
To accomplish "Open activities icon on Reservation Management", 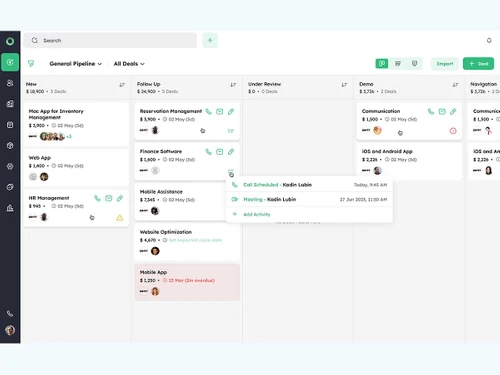I will click(231, 131).
